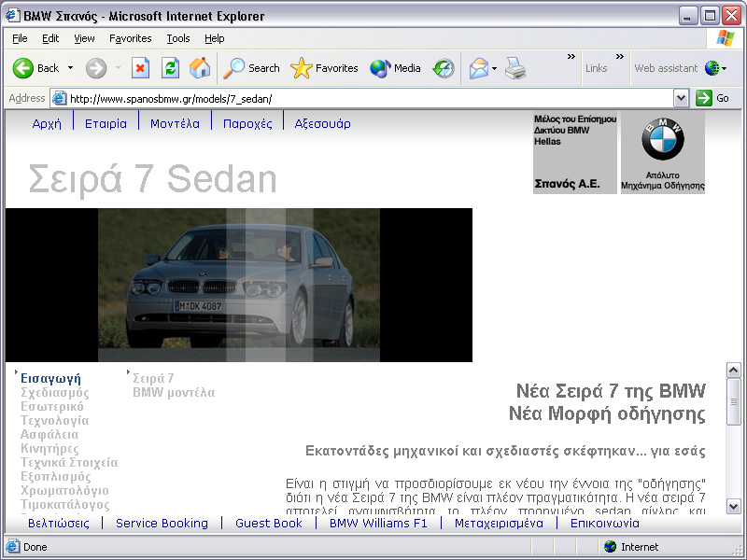Refresh the page with green arrows icon
This screenshot has height=560, width=747.
170,68
